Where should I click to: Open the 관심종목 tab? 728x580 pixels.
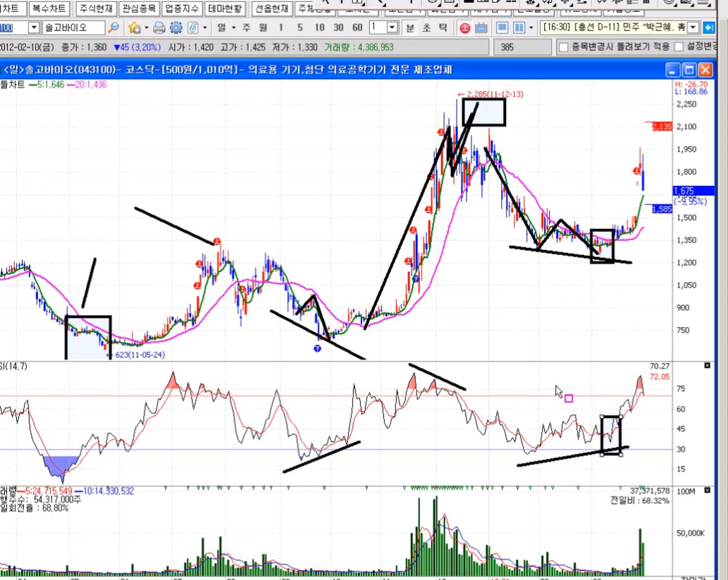tap(138, 9)
